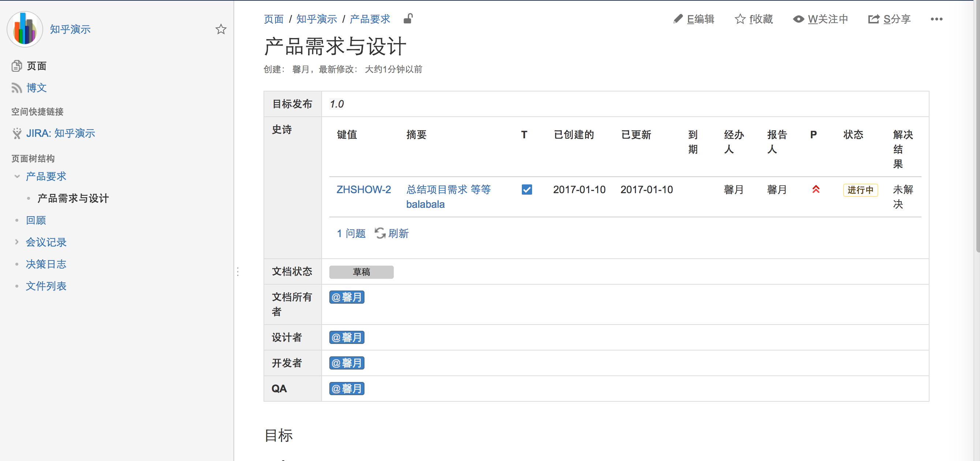The image size is (980, 461).
Task: Click the red priority icon for ZHSHOW-2
Action: point(815,190)
